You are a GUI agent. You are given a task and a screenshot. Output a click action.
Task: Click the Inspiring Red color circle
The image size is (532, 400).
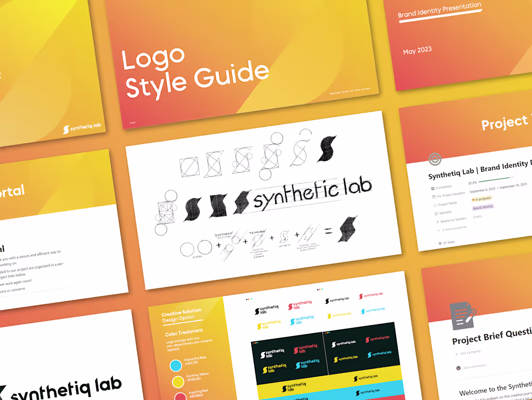180,397
